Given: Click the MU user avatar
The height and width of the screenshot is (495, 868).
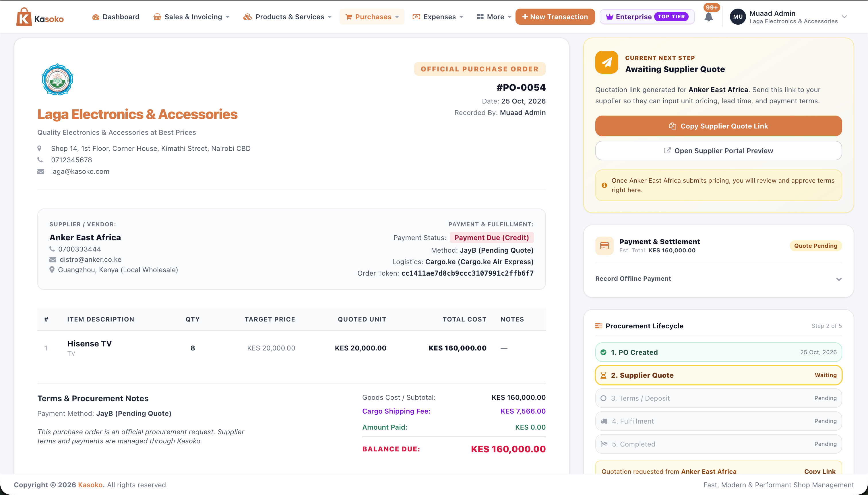Looking at the screenshot, I should click(738, 17).
